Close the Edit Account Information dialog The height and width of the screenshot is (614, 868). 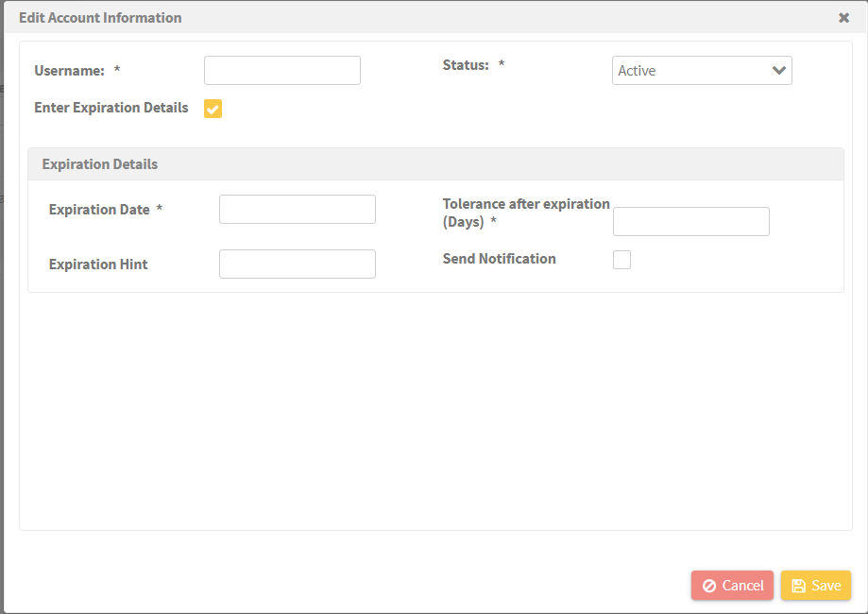(x=843, y=18)
